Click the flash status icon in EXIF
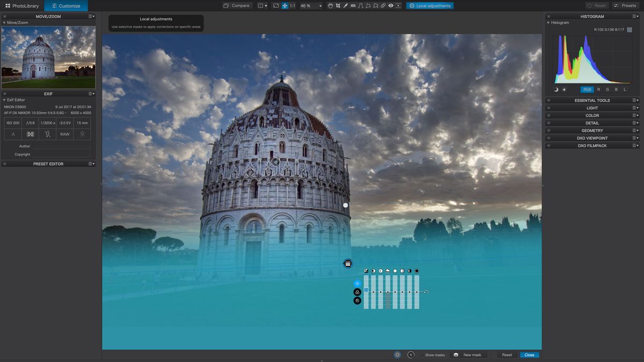 [x=48, y=134]
